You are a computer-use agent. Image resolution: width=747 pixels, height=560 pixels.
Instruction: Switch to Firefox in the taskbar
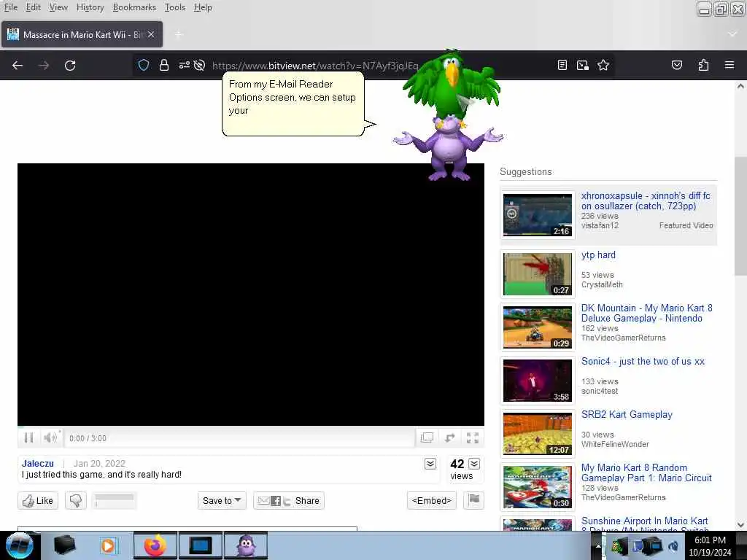(155, 545)
